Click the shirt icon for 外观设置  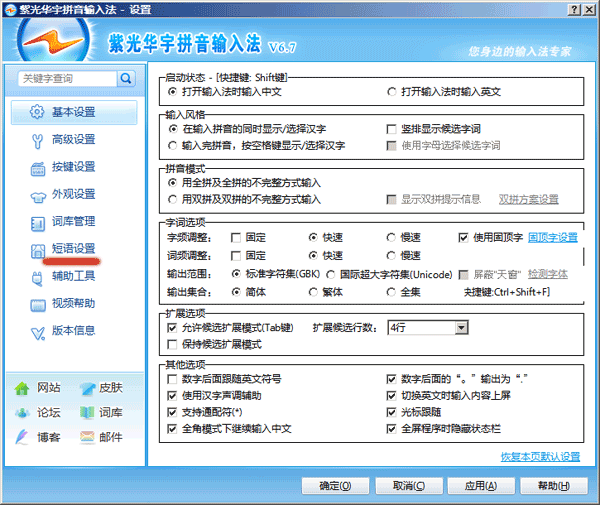click(x=38, y=197)
